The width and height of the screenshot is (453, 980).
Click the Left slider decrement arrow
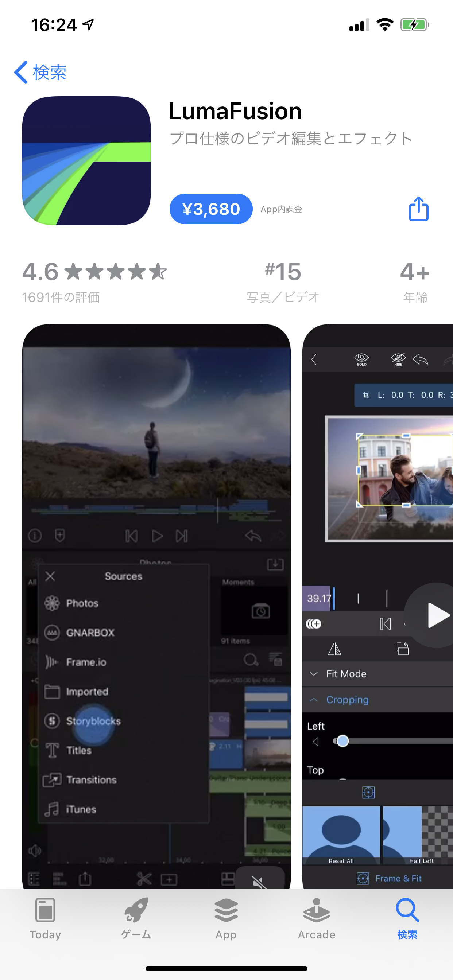click(315, 742)
